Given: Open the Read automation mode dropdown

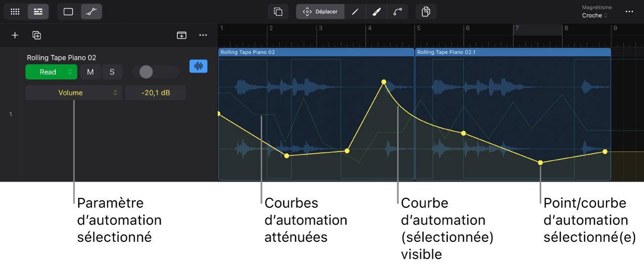Looking at the screenshot, I should click(x=51, y=72).
